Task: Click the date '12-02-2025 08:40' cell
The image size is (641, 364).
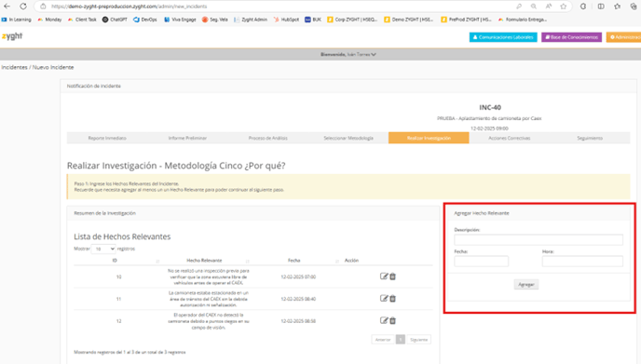Action: coord(298,299)
